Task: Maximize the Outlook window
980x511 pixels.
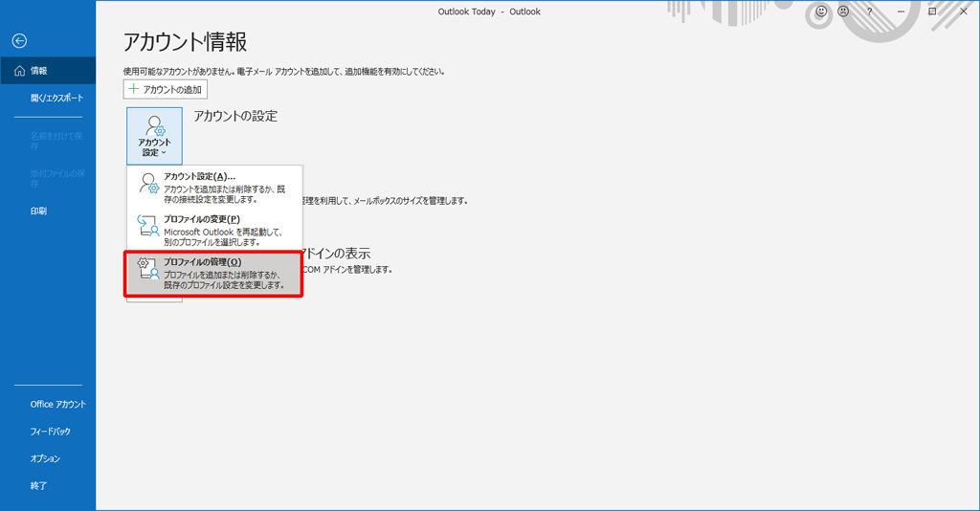Action: click(932, 11)
